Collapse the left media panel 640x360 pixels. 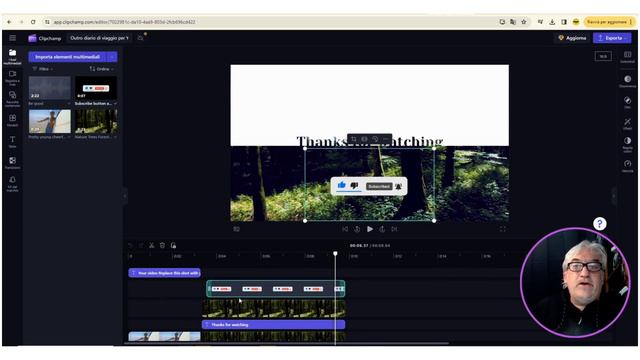[x=125, y=196]
